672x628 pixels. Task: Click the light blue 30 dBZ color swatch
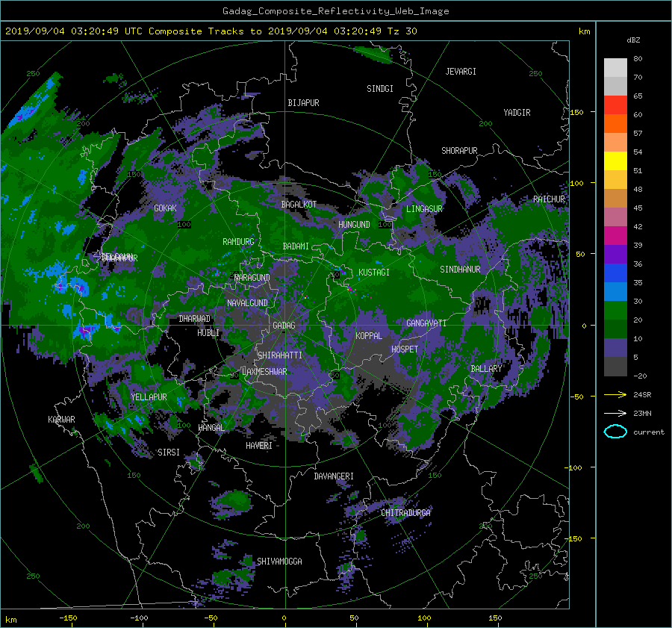[x=615, y=291]
